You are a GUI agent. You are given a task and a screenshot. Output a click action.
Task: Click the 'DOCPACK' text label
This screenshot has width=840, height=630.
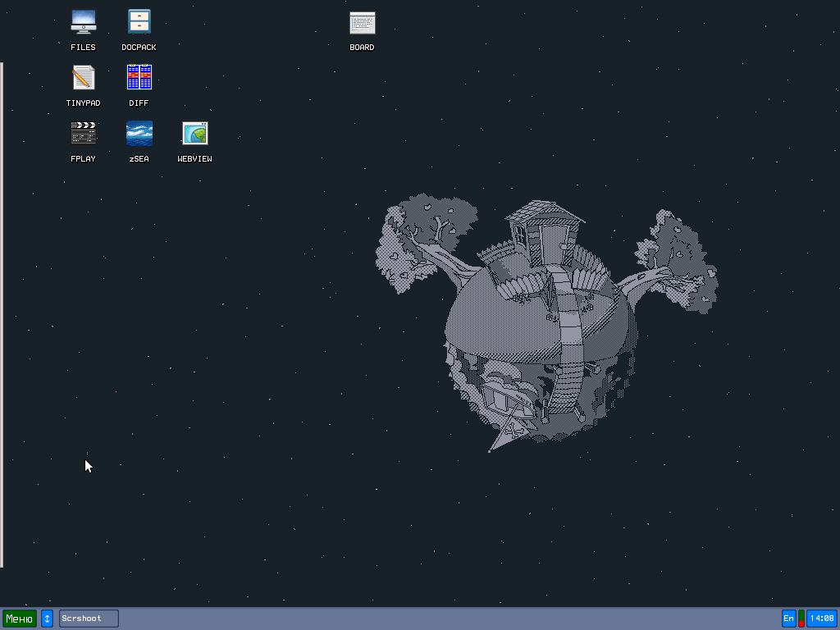coord(139,48)
